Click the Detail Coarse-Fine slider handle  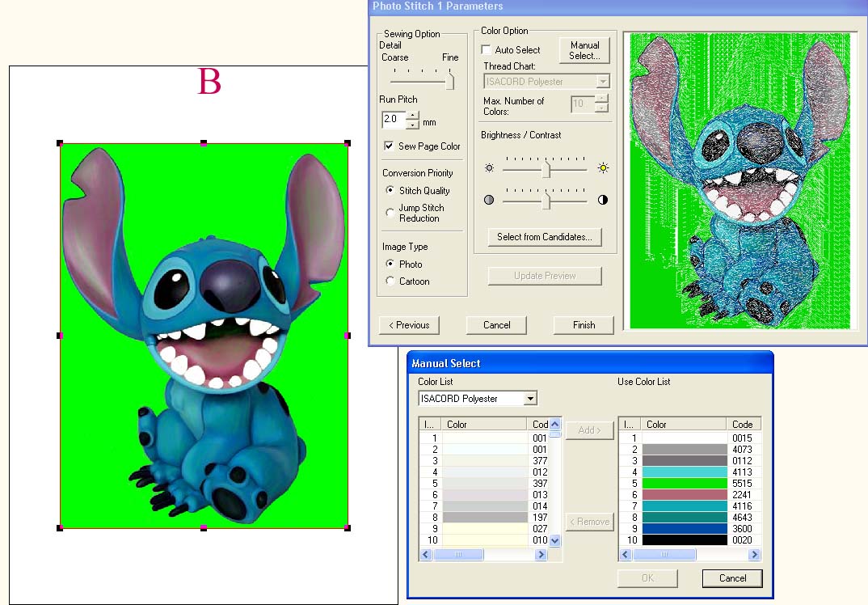450,81
